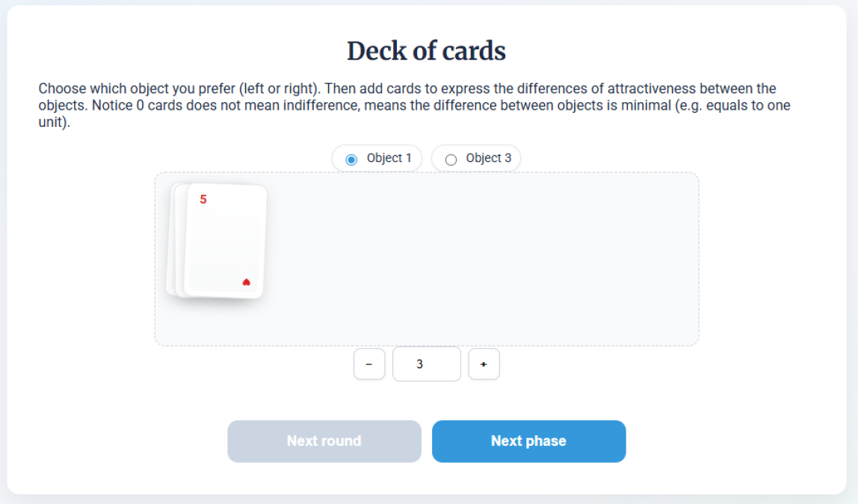Viewport: 858px width, 504px height.
Task: Click the Object 1 radio circle indicator
Action: click(351, 159)
